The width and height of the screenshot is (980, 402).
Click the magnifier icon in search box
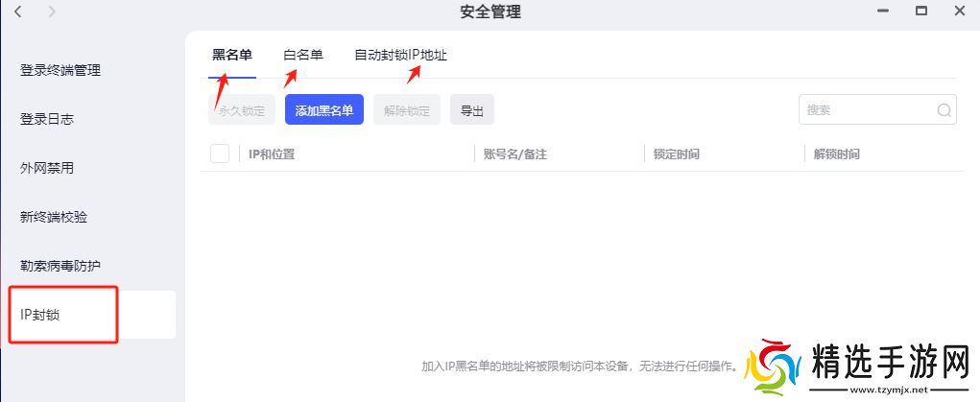944,109
